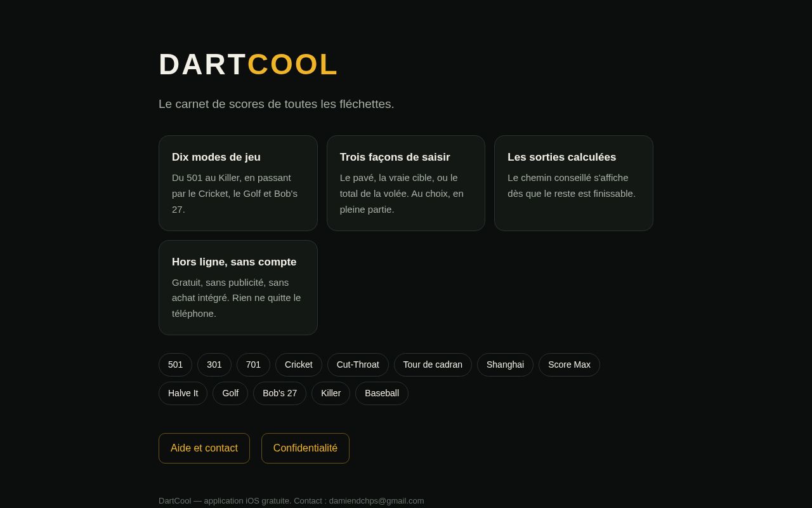
Task: Click the text starting 'Le pavé, la vraie cible'
Action: coord(402,194)
